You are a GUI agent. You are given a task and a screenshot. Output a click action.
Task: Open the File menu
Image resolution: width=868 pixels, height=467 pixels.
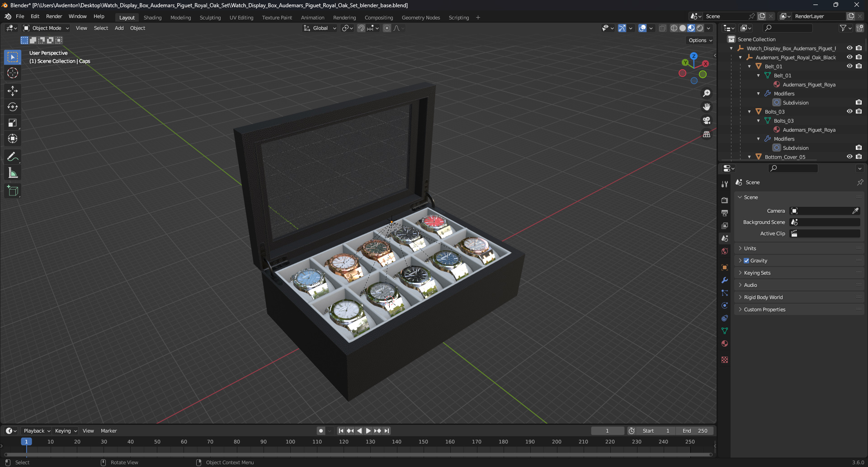click(20, 16)
